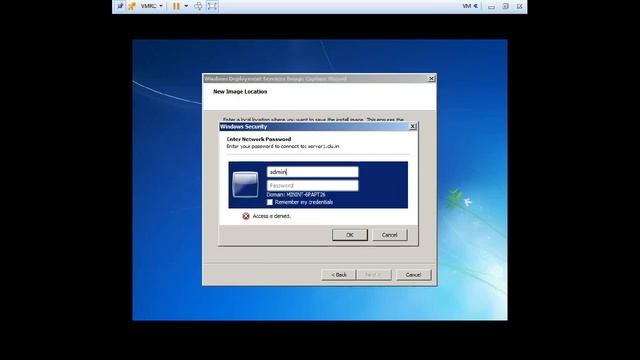This screenshot has width=640, height=360.
Task: Click the Password input field
Action: coord(313,185)
